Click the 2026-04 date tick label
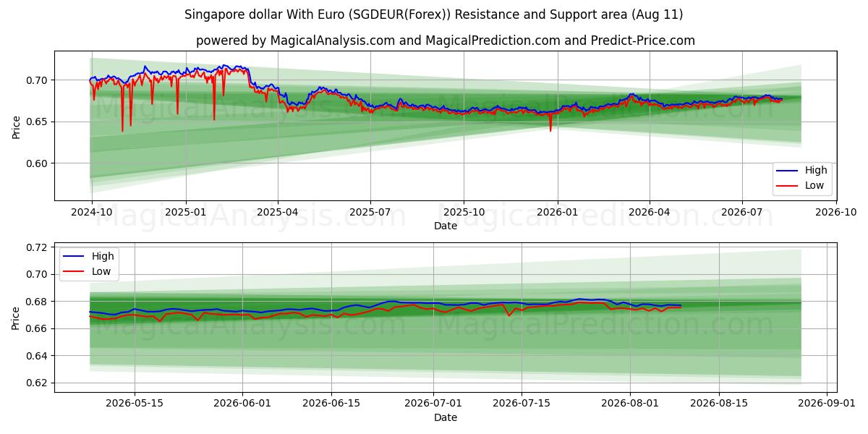The height and width of the screenshot is (434, 868). coord(649,212)
